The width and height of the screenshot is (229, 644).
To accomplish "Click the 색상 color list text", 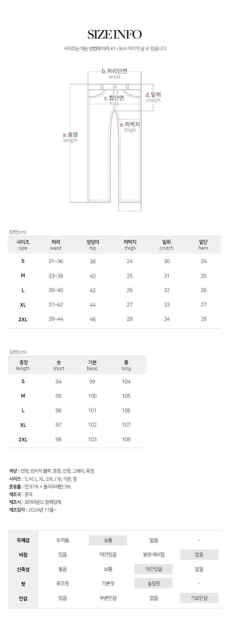I will (x=52, y=471).
